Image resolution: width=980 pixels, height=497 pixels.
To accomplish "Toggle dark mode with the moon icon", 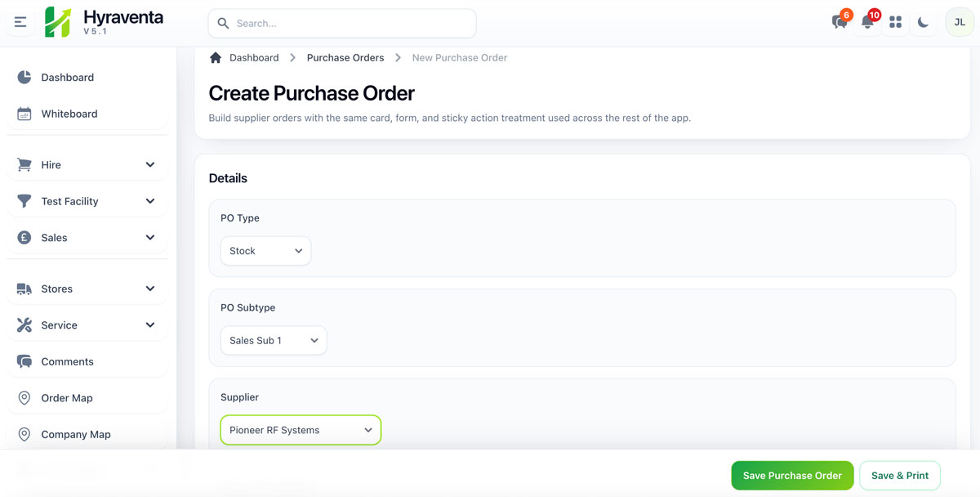I will pyautogui.click(x=923, y=23).
